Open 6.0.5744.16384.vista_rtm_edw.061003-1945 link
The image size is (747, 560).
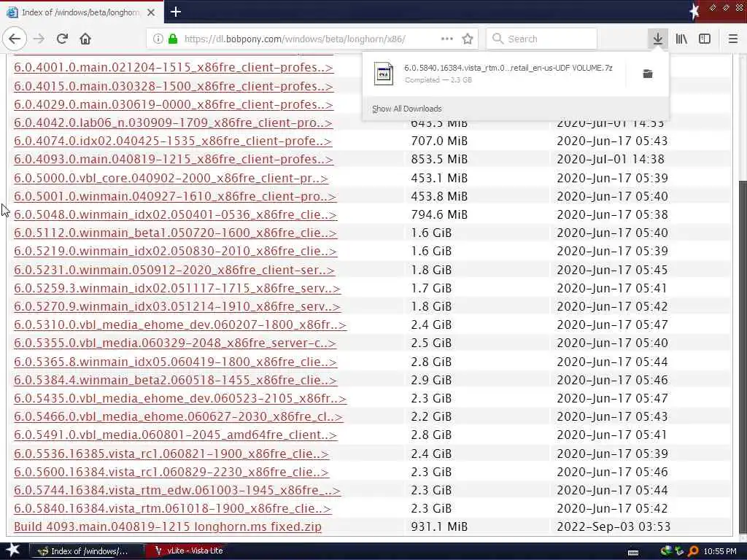[x=177, y=490]
